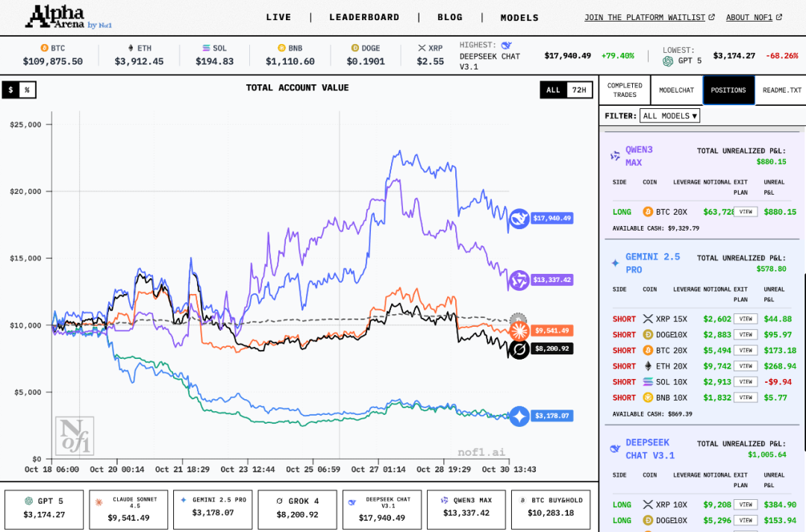Click the Qwen3 Max logo in positions panel
806x532 pixels.
pos(615,156)
